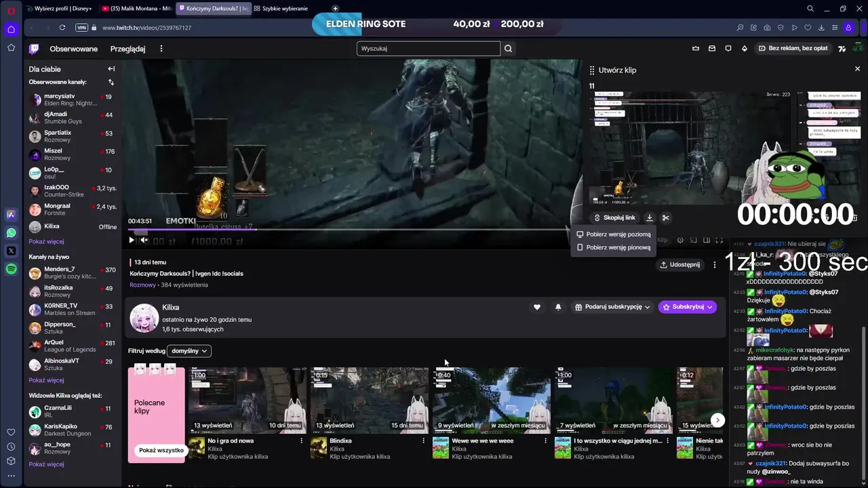Switch to Wybierz profil Disney+ tab
This screenshot has height=488, width=868.
[60, 9]
